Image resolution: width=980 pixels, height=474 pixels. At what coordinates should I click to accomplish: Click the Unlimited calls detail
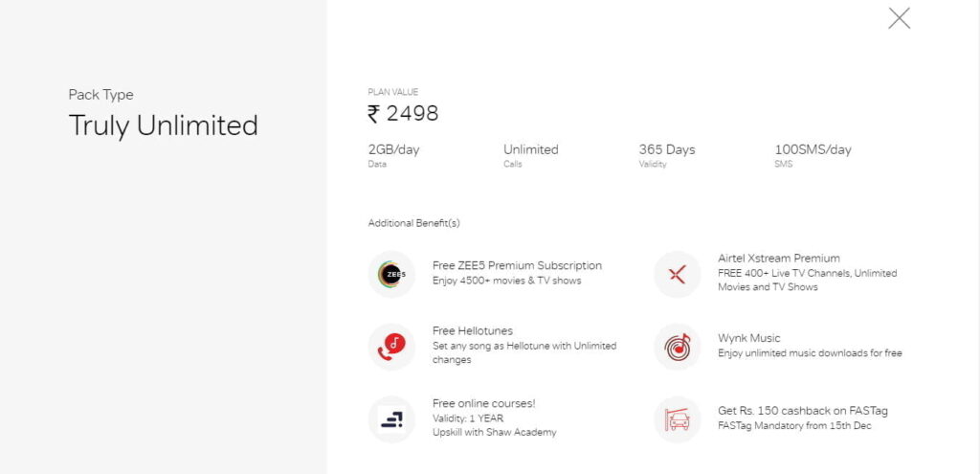pyautogui.click(x=530, y=150)
